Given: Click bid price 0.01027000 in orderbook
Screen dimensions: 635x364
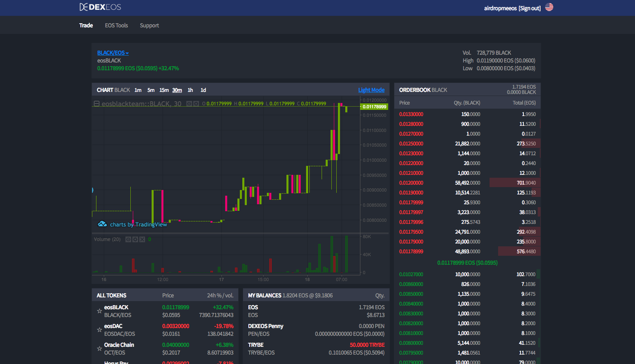Looking at the screenshot, I should click(411, 274).
